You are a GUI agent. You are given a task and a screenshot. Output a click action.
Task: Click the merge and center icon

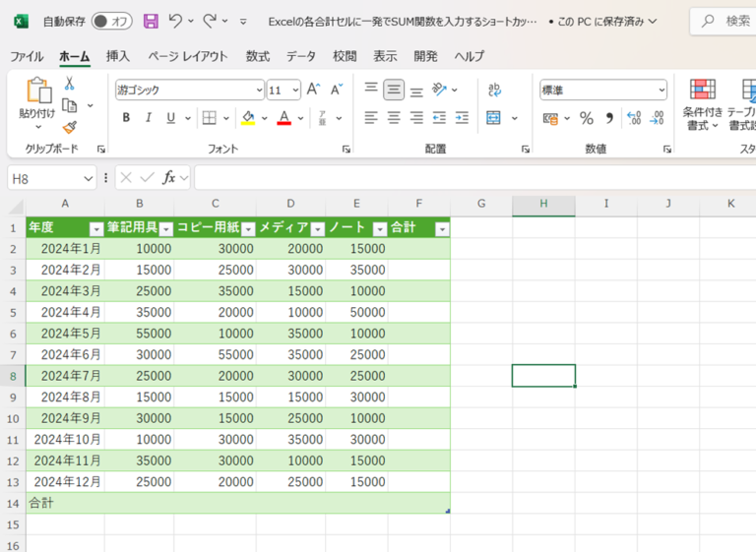494,118
